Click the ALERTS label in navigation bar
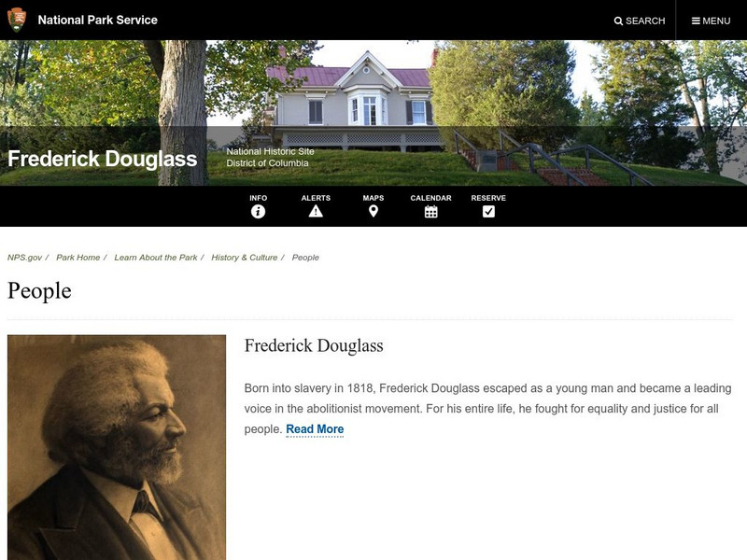747x560 pixels. [316, 198]
